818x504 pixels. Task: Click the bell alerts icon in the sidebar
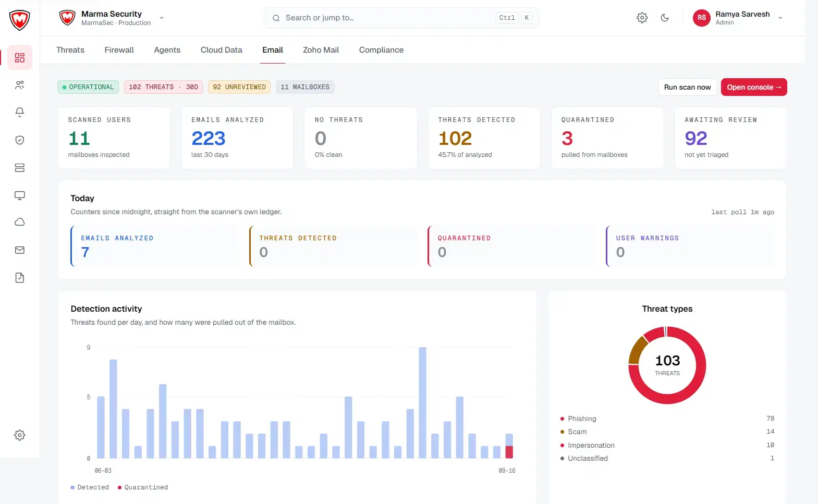(x=20, y=112)
